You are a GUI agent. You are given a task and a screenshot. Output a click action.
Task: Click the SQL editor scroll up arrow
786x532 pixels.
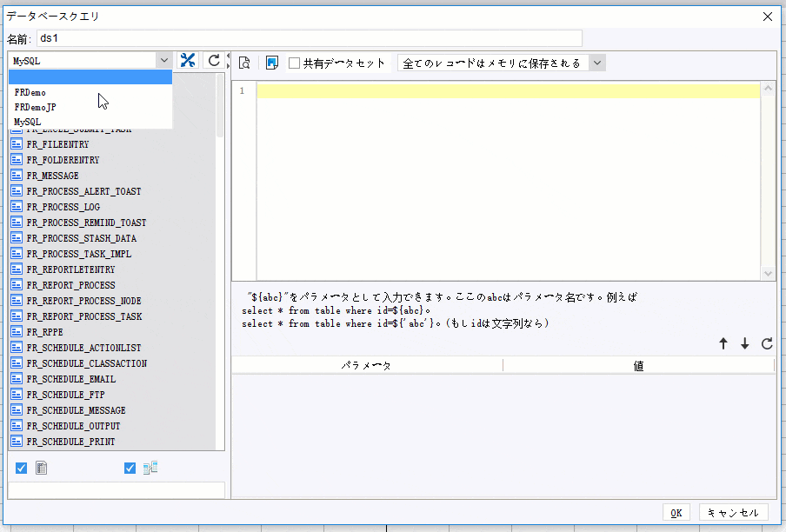(x=768, y=90)
